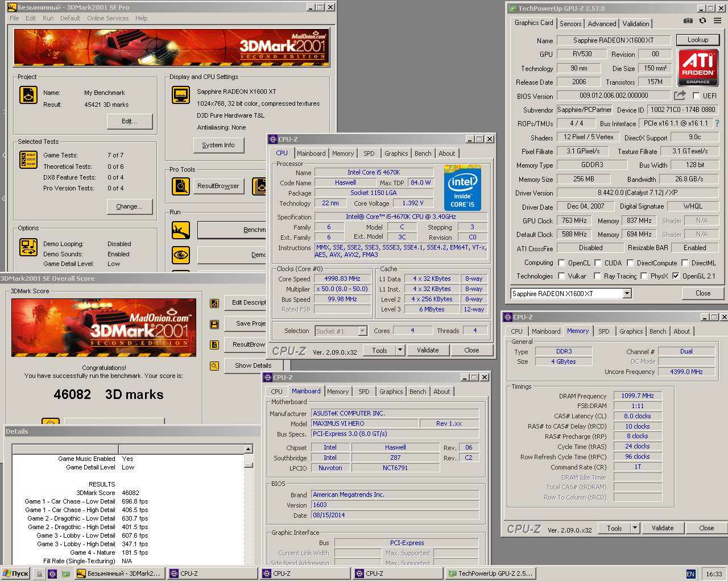Click the Close button in GPU-Z
Image resolution: width=728 pixels, height=582 pixels.
(702, 293)
